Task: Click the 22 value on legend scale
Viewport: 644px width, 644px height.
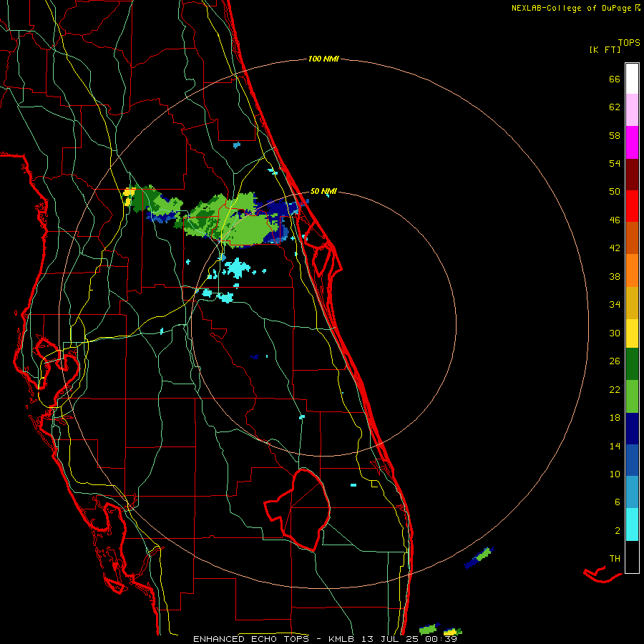Action: [615, 390]
